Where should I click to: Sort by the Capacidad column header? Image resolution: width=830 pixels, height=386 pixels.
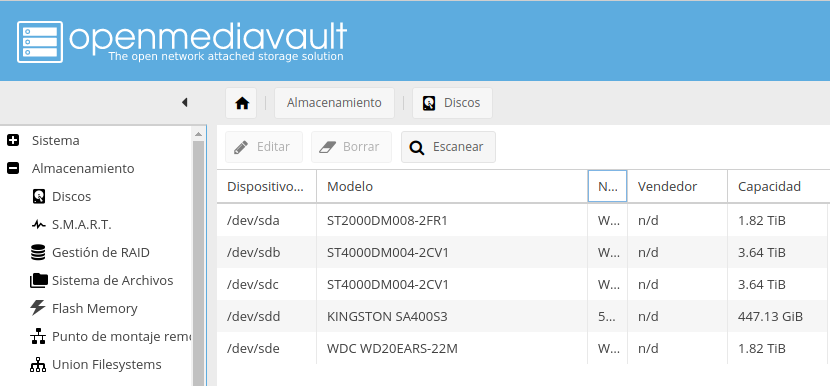(x=777, y=186)
